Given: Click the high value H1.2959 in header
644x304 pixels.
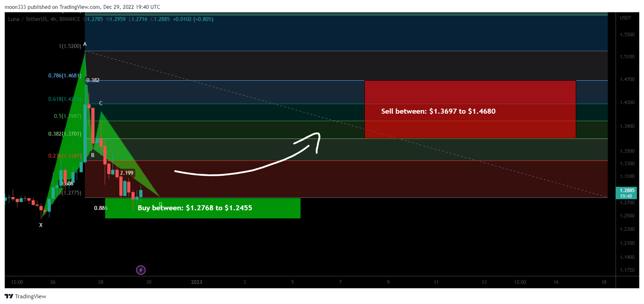Looking at the screenshot, I should tap(116, 19).
